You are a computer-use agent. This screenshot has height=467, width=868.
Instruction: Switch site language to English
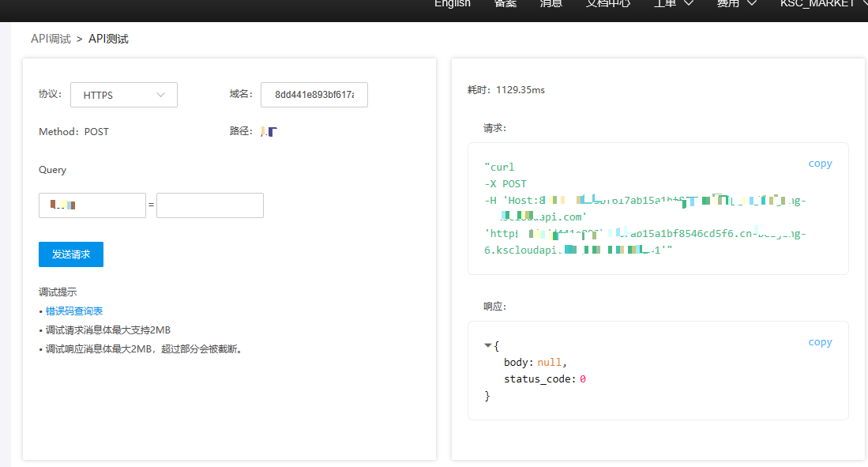452,4
